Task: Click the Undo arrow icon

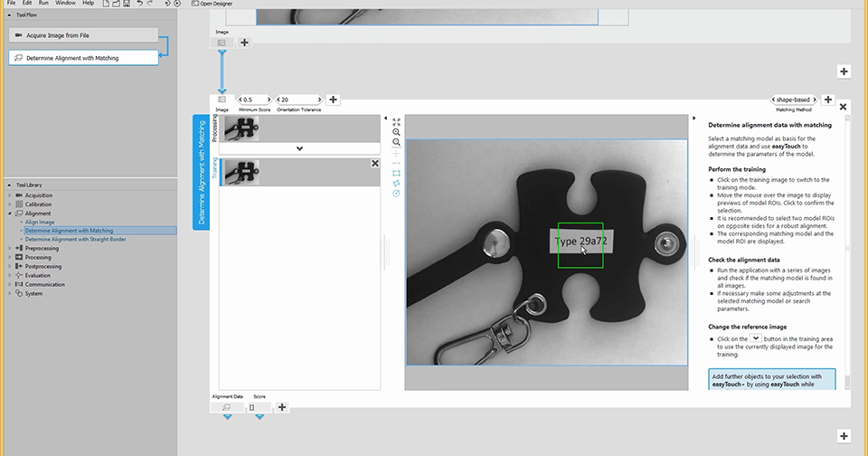Action: pyautogui.click(x=139, y=4)
